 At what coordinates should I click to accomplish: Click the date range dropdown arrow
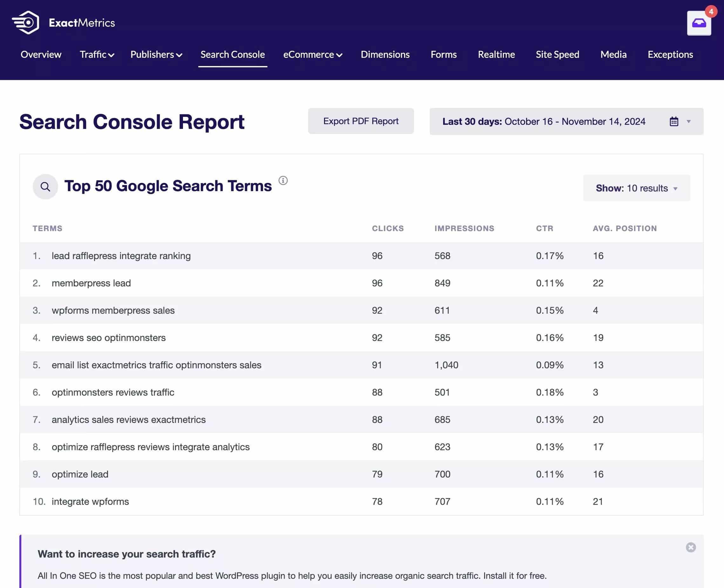pyautogui.click(x=689, y=121)
